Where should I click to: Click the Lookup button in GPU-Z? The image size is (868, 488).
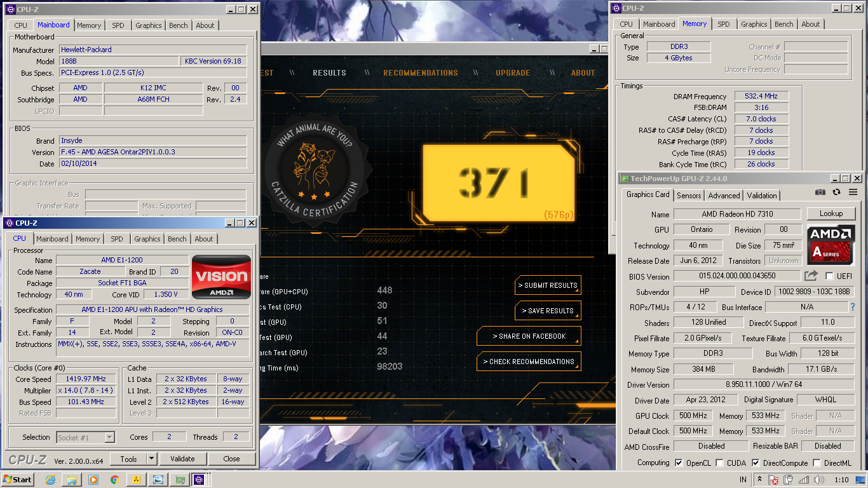831,213
